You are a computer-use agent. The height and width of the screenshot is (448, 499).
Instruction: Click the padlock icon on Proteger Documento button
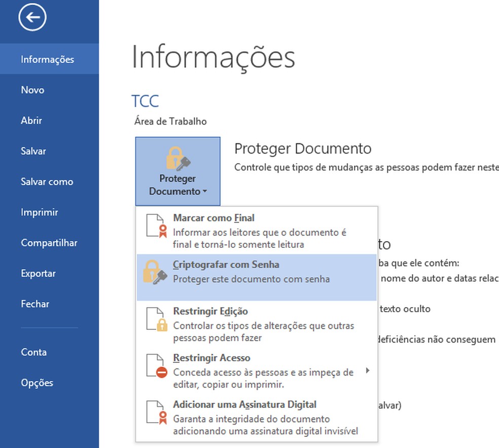[177, 159]
